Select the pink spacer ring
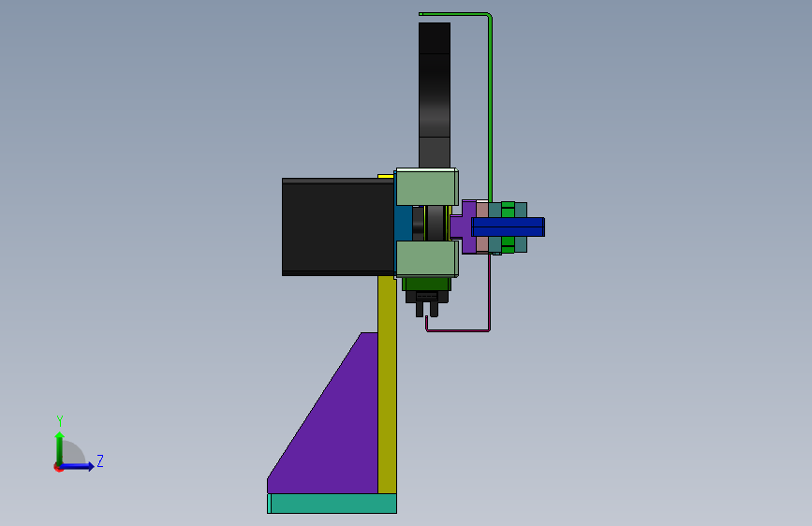The width and height of the screenshot is (812, 526). tap(482, 210)
